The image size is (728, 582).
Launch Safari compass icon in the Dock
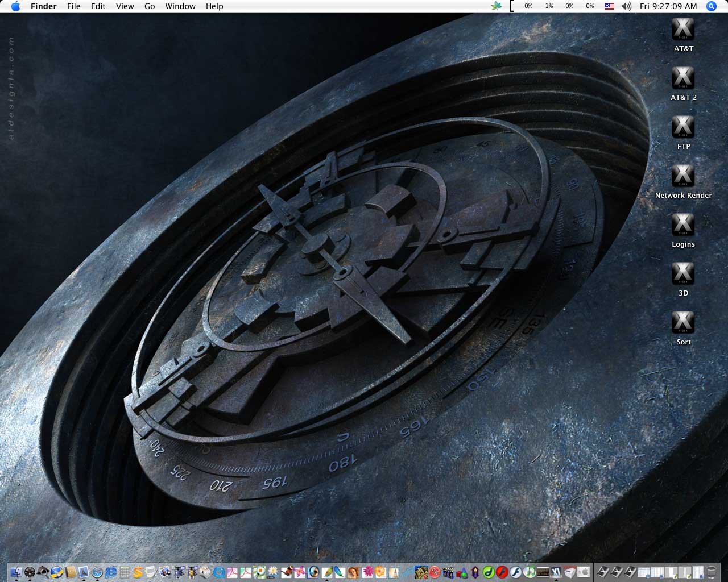(97, 572)
